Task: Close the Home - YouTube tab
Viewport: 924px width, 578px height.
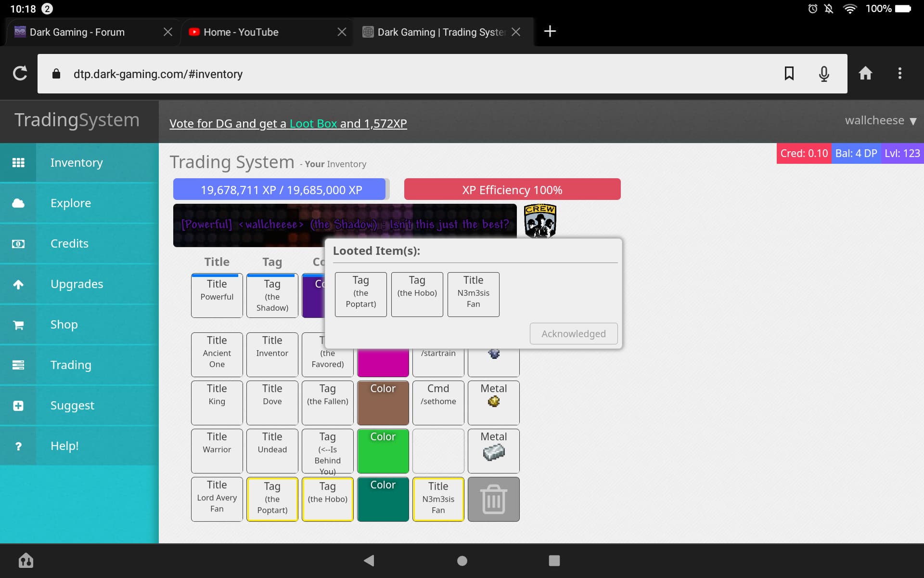Action: coord(342,32)
